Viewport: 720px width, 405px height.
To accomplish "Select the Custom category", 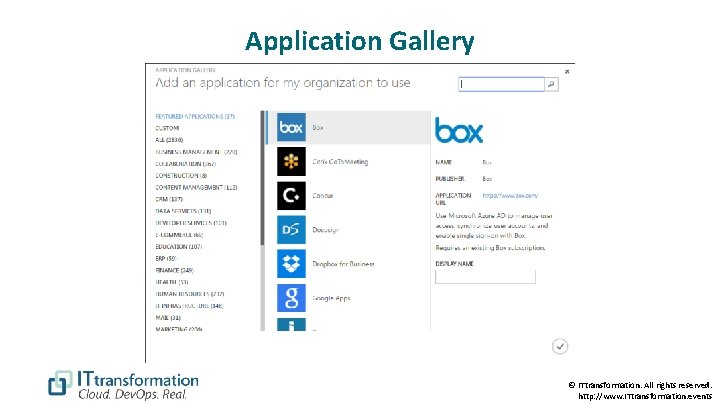I will 167,128.
